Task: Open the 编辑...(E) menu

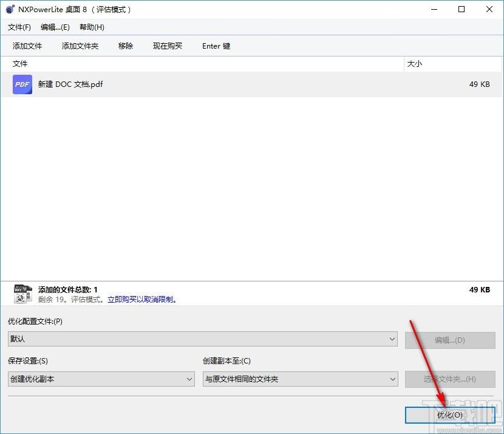Action: (55, 27)
